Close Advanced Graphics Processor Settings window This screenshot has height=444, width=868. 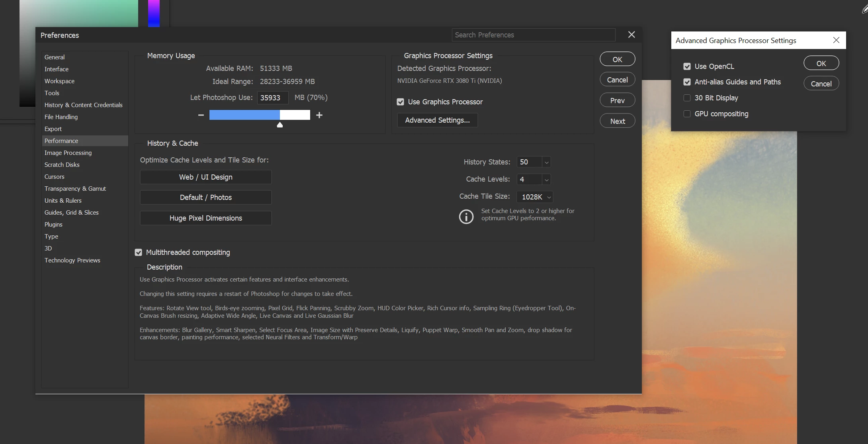(836, 40)
